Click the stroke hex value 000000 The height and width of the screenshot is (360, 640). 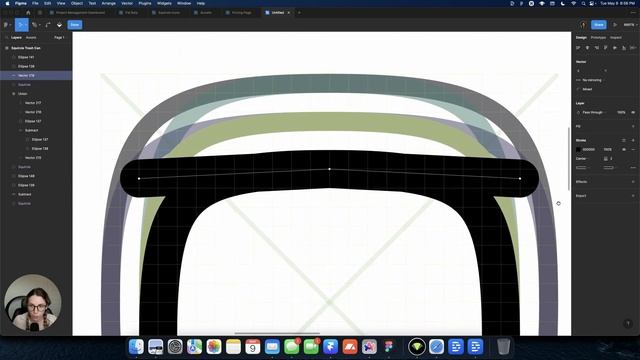589,149
